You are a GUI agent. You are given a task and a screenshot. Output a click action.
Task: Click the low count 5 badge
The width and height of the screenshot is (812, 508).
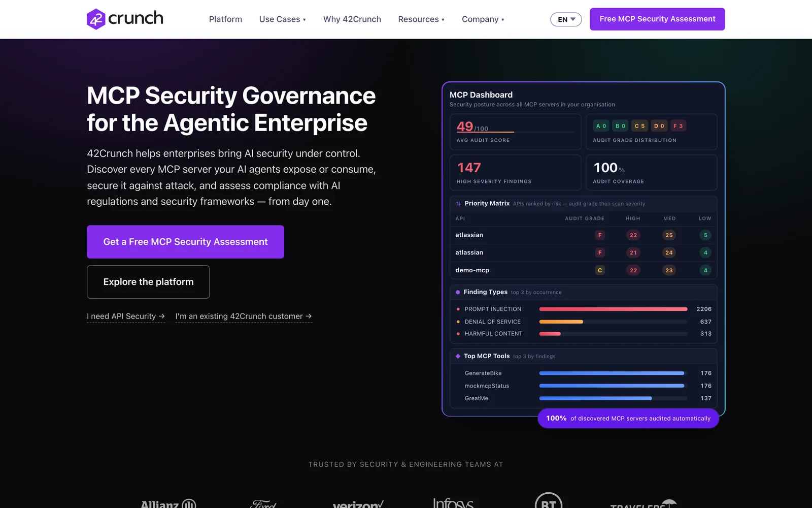pyautogui.click(x=705, y=235)
